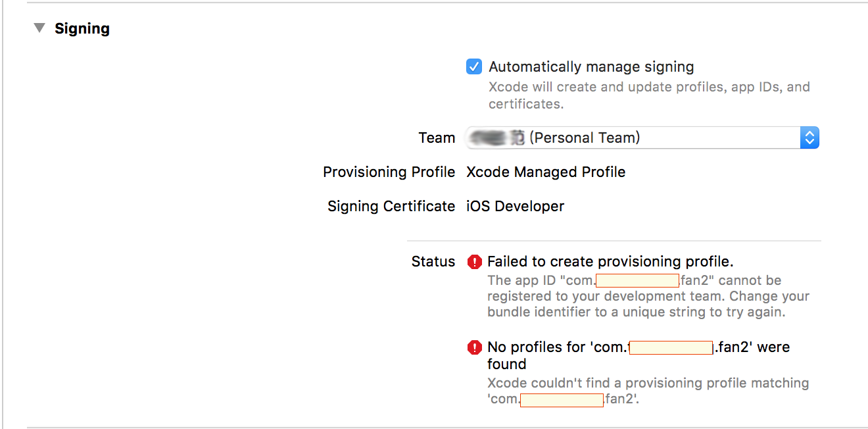Collapse the Signing section disclosure triangle
The height and width of the screenshot is (429, 868).
40,28
